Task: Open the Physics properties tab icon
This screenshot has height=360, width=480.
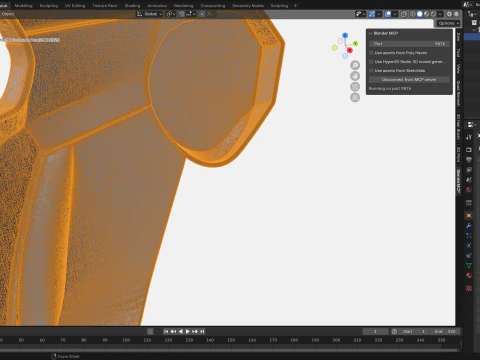Action: 469,245
